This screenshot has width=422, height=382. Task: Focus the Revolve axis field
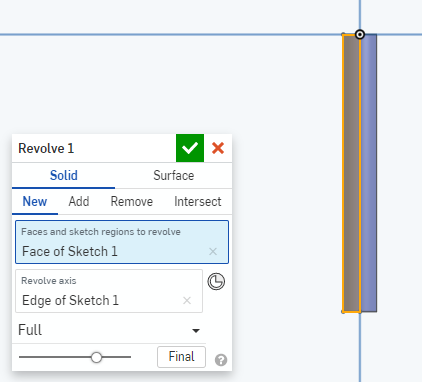(109, 291)
